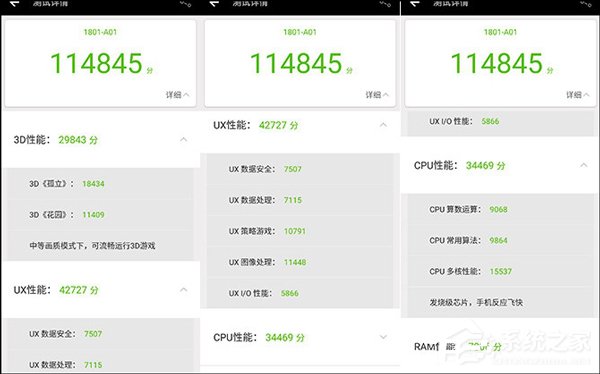Tap the CPU 常用算法 9864 row
Viewport: 600px width, 374px height.
tap(501, 240)
